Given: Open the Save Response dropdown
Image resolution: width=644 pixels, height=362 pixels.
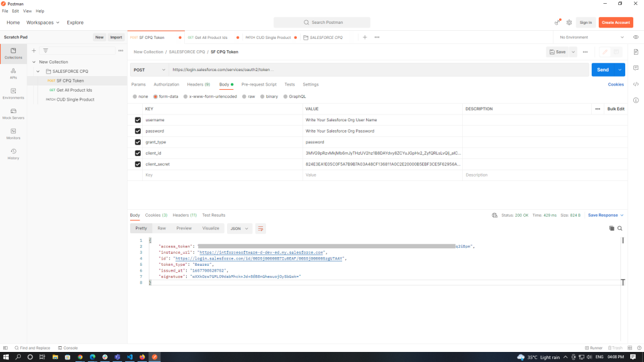Looking at the screenshot, I should (x=606, y=215).
